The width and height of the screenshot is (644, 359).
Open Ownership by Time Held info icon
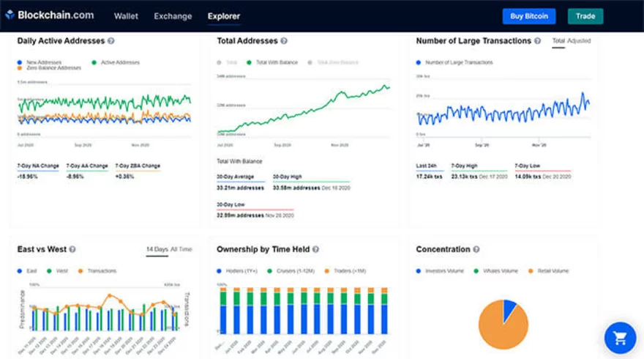pyautogui.click(x=316, y=250)
